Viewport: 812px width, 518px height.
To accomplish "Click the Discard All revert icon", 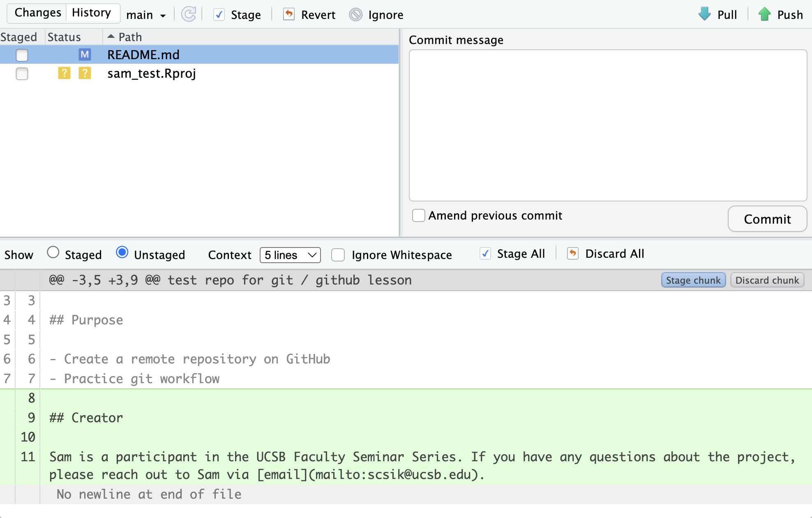I will pyautogui.click(x=573, y=254).
